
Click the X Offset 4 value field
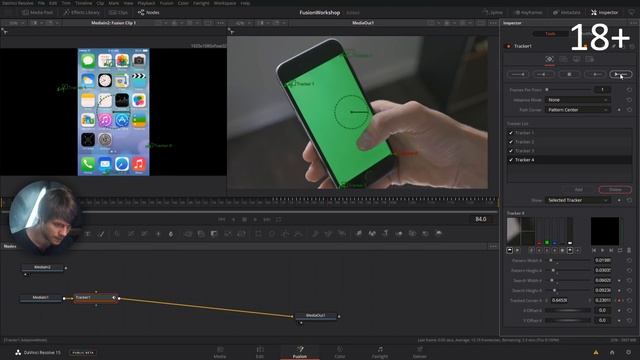[x=602, y=310]
